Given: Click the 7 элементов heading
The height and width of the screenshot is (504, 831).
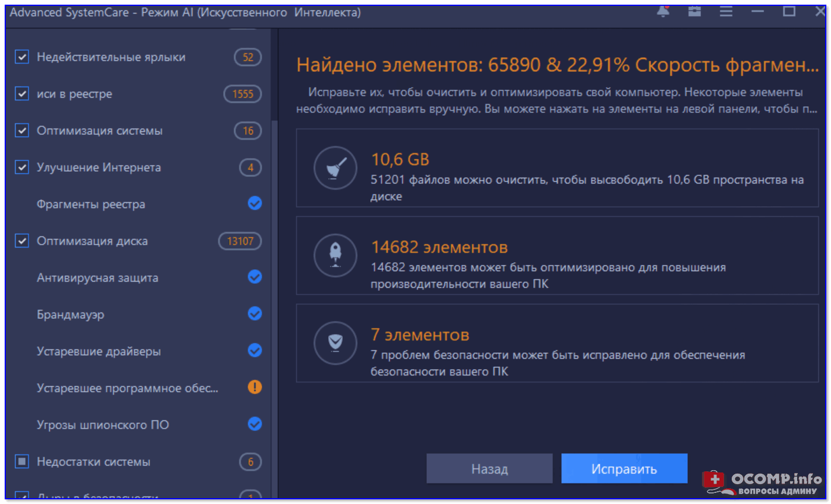Looking at the screenshot, I should (420, 335).
